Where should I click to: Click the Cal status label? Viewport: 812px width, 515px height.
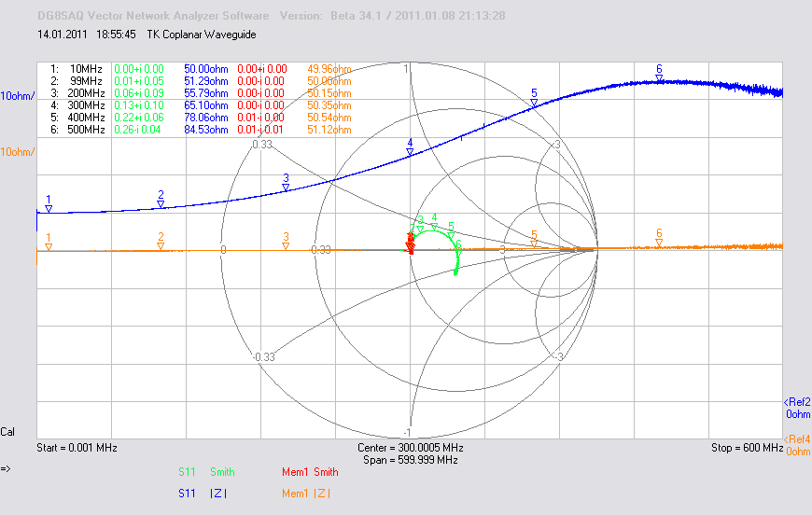(x=7, y=432)
